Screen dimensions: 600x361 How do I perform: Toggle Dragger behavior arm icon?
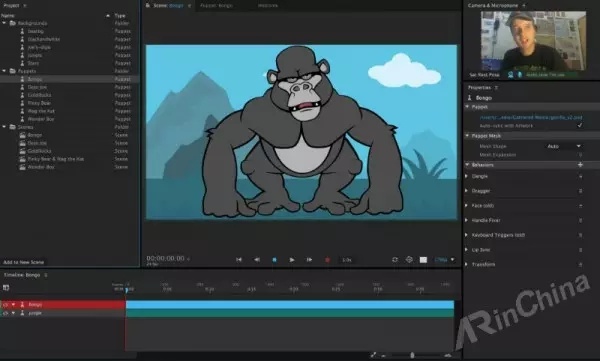580,191
